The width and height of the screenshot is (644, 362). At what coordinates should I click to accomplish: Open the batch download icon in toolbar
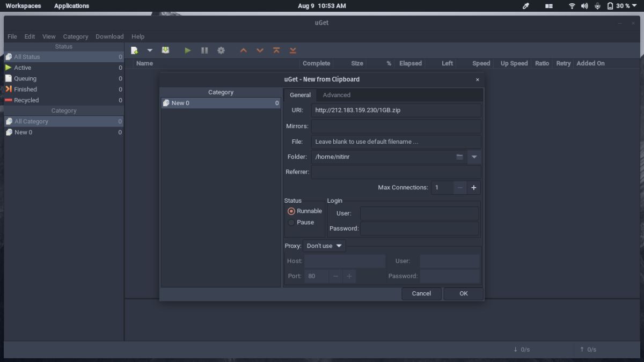coord(166,50)
